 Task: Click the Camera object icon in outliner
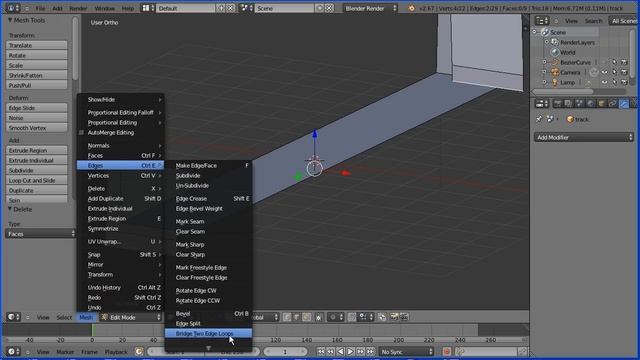(x=555, y=72)
